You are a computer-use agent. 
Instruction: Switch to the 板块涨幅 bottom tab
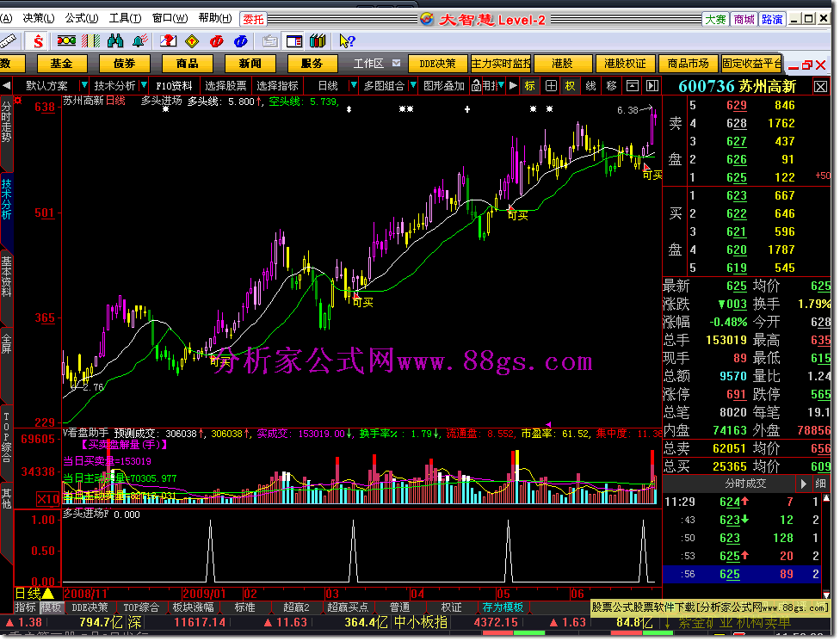click(193, 607)
